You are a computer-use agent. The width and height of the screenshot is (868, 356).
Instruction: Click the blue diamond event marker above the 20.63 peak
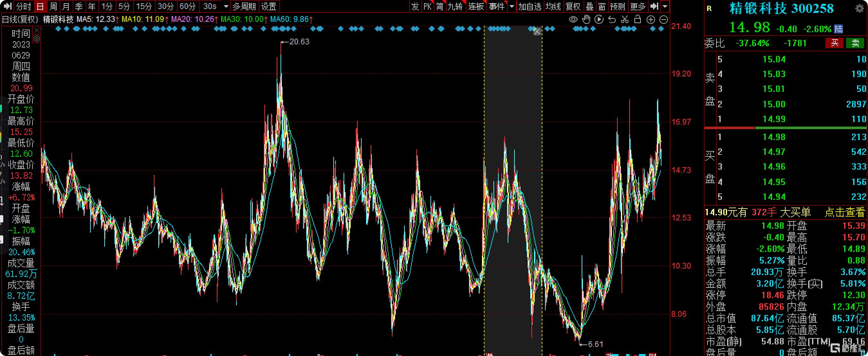click(282, 29)
